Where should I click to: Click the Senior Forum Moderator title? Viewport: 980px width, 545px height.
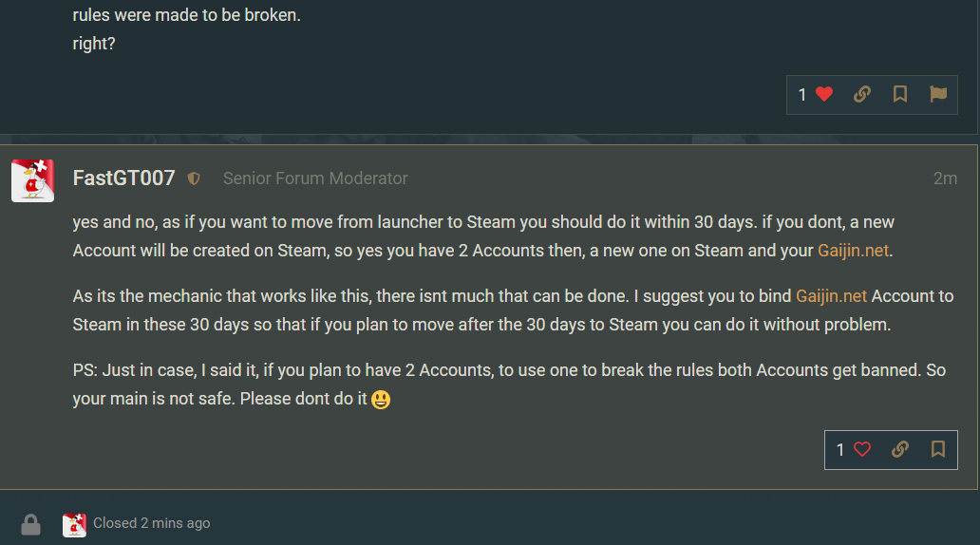point(315,179)
